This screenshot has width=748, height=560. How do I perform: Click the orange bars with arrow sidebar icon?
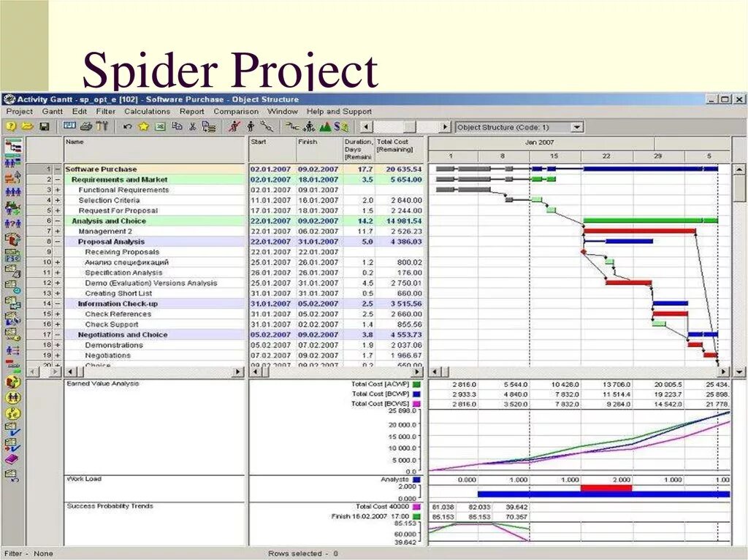point(13,177)
